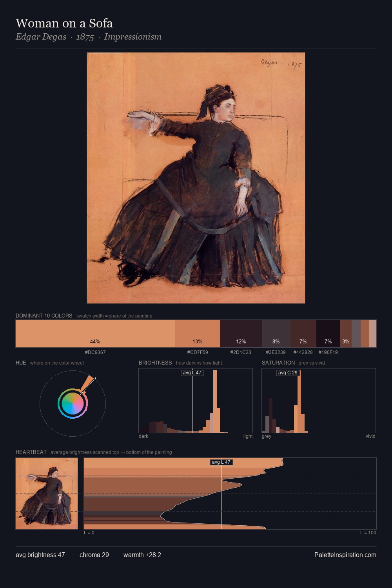392x588 pixels.
Task: Choose the 7% swatch above #190F19
Action: click(x=328, y=334)
